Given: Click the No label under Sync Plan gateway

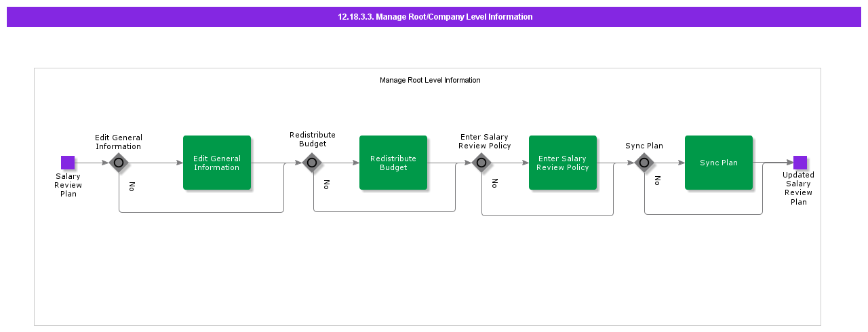Looking at the screenshot, I should click(657, 180).
